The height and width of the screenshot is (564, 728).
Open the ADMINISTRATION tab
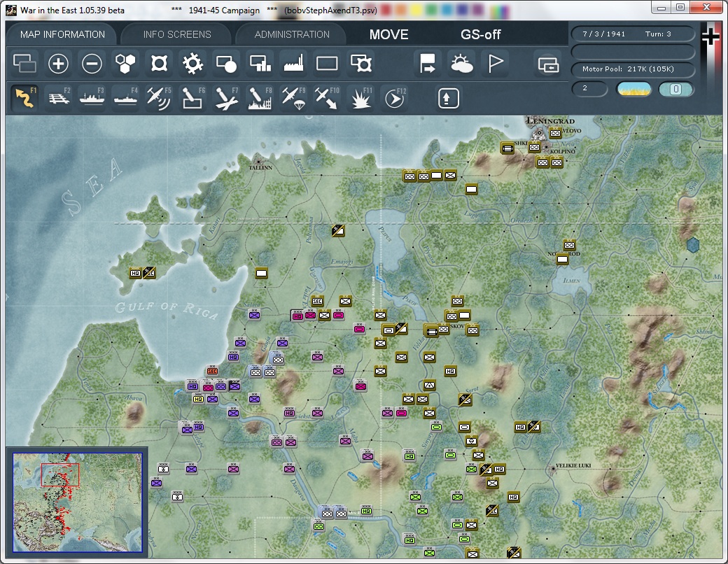pos(292,34)
